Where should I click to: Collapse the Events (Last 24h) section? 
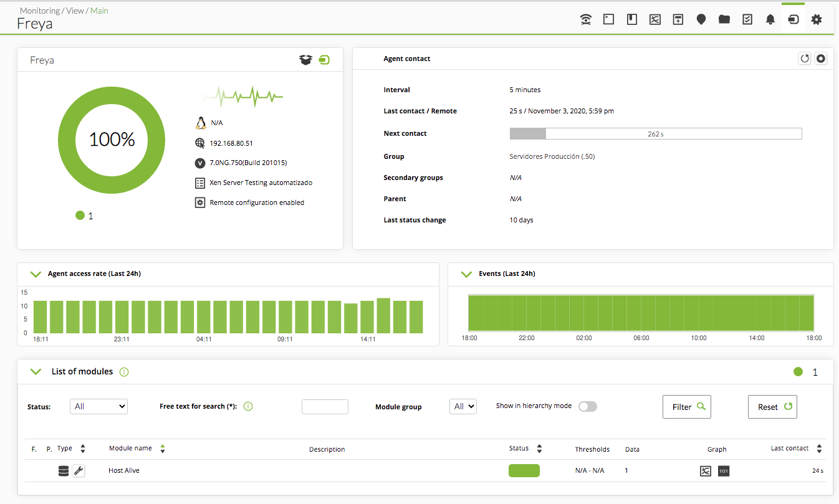click(466, 274)
